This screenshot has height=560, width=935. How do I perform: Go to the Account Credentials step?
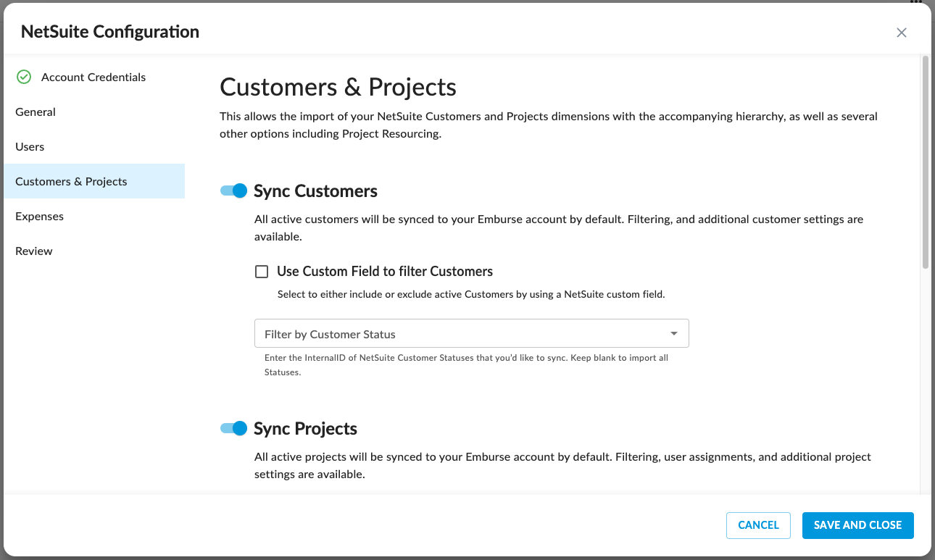pos(93,78)
